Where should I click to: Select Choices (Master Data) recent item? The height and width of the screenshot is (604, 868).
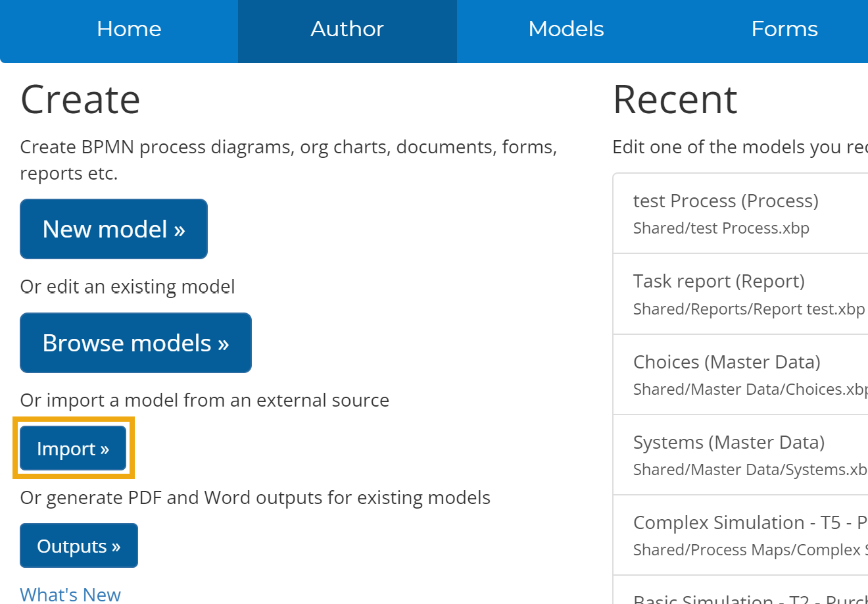coord(727,362)
